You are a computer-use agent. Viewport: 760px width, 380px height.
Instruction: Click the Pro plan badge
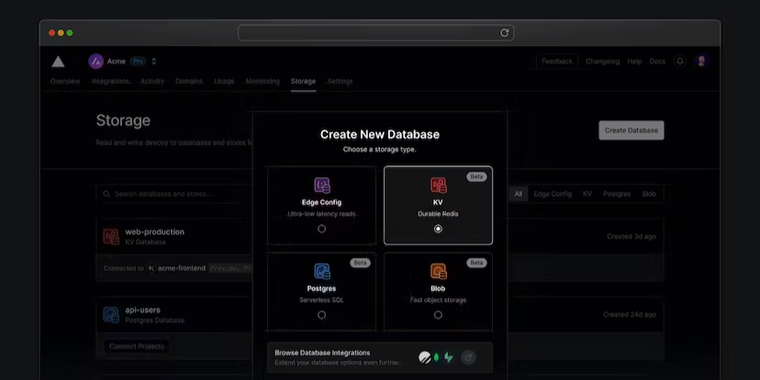(x=138, y=62)
